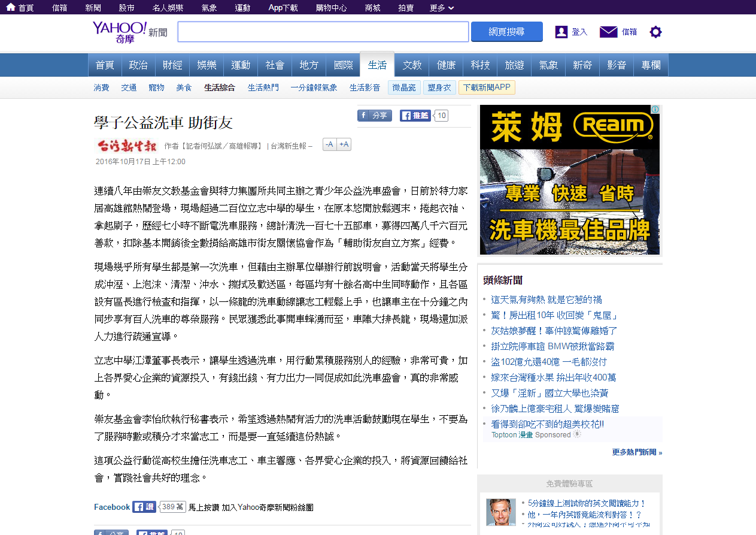Click the sign-in person icon
The image size is (756, 535).
561,32
